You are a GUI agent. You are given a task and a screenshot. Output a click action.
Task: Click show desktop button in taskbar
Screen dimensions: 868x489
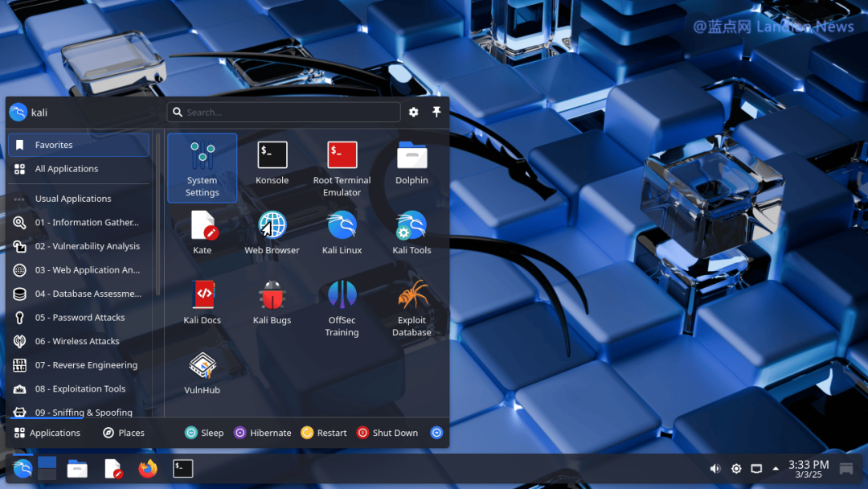845,469
